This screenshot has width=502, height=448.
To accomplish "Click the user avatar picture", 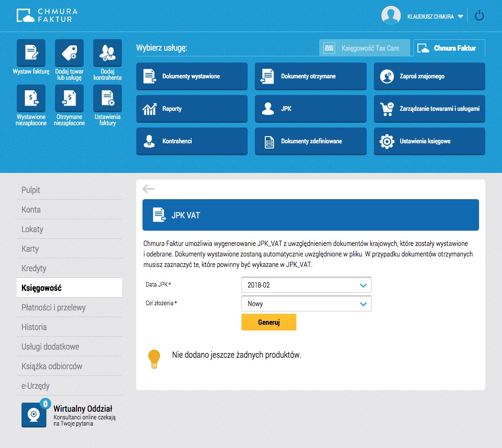I will (x=391, y=15).
